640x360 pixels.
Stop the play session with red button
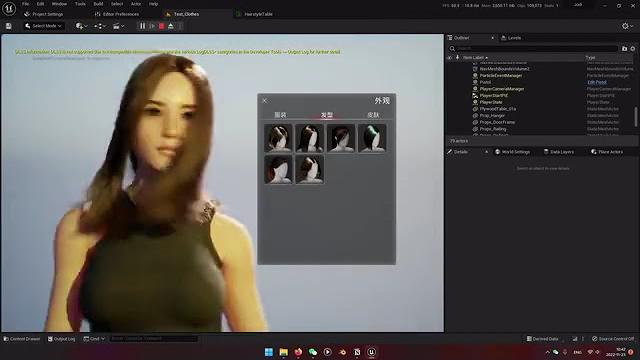pos(162,26)
